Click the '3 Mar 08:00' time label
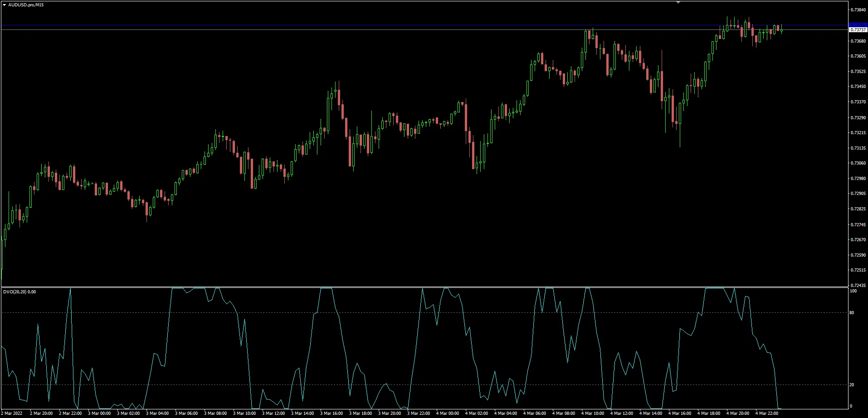The height and width of the screenshot is (418, 868). click(215, 413)
